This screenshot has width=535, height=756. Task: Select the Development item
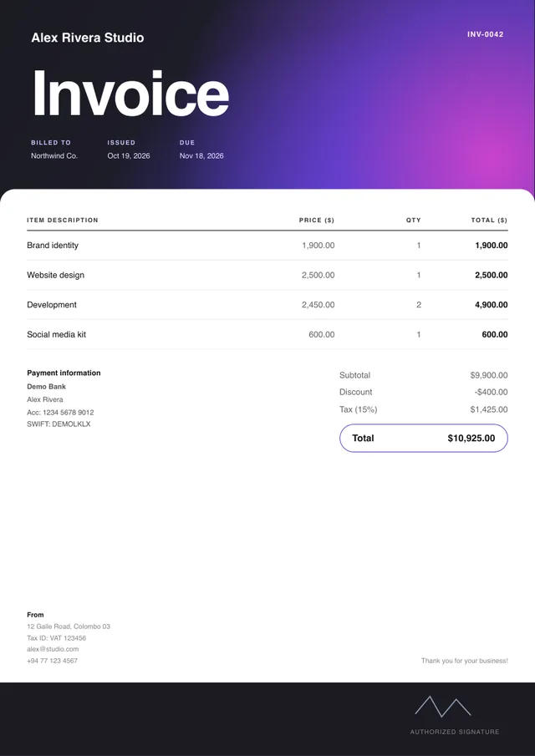tap(52, 305)
